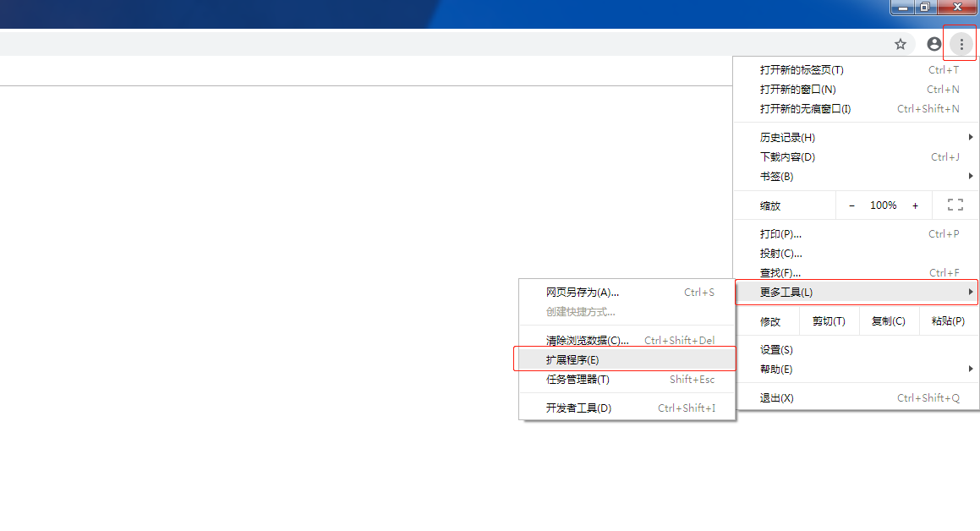Open 扩展程序(E) extensions page
The height and width of the screenshot is (531, 980).
click(625, 360)
